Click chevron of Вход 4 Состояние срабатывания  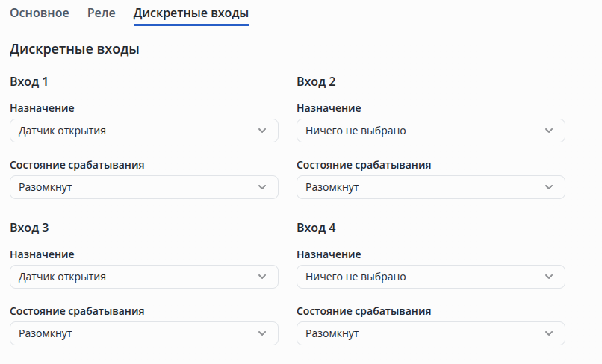point(549,333)
